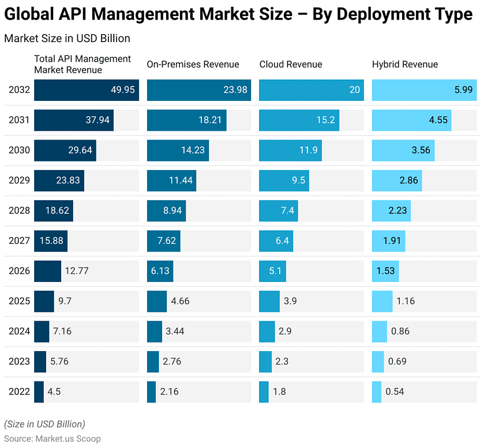This screenshot has width=484, height=448.
Task: Click the 9.5 cloud revenue bar
Action: [x=284, y=180]
